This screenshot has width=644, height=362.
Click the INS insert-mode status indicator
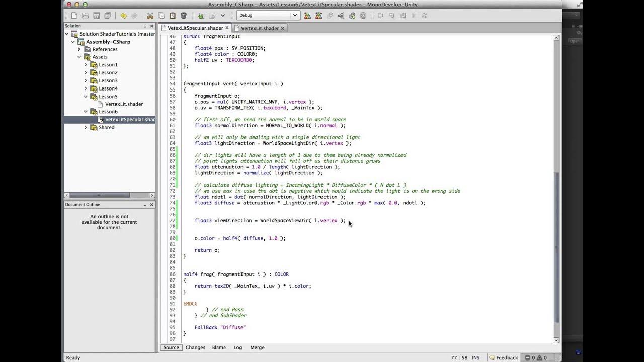coord(475,358)
